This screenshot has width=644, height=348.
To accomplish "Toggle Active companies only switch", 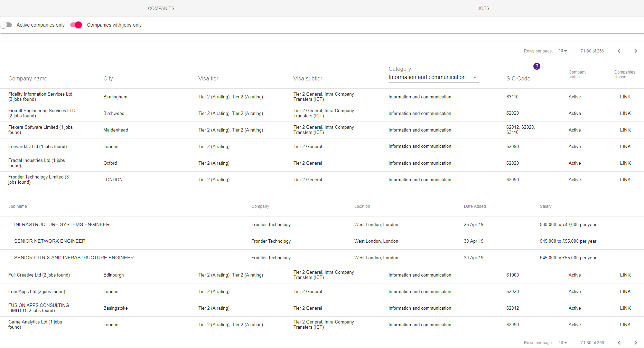I will point(7,25).
